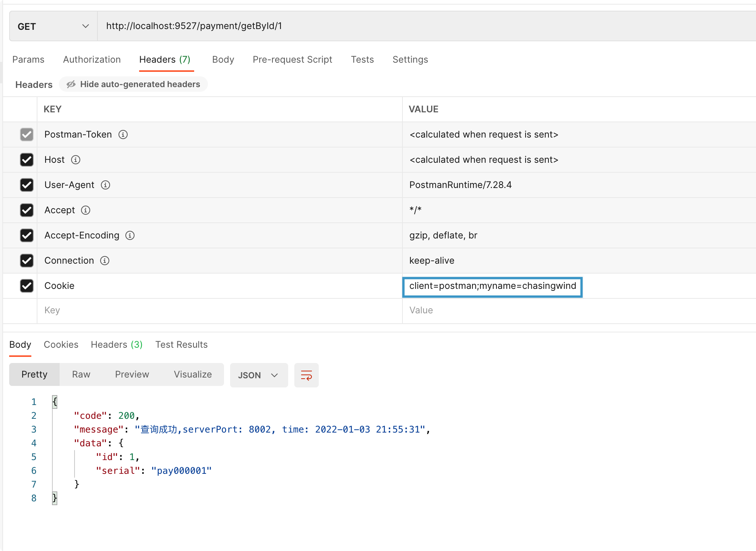Switch to the Authorization tab
The image size is (756, 551).
92,60
